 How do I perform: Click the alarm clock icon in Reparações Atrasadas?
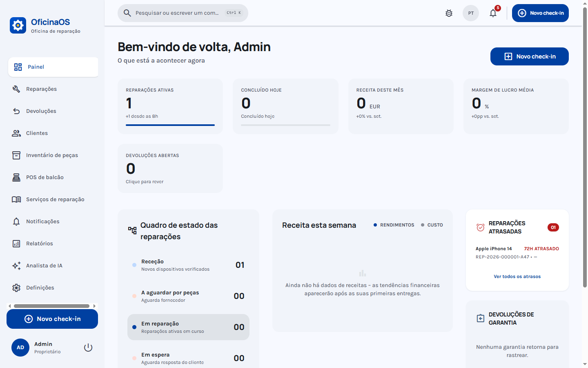481,227
